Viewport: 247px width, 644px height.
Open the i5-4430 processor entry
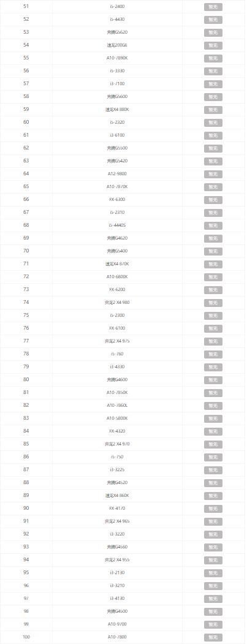coord(117,20)
